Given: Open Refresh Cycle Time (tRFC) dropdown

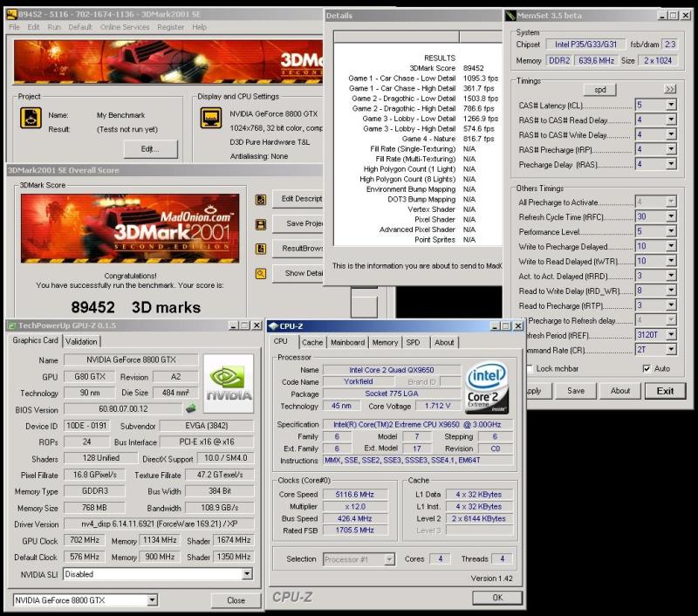Looking at the screenshot, I should point(671,216).
